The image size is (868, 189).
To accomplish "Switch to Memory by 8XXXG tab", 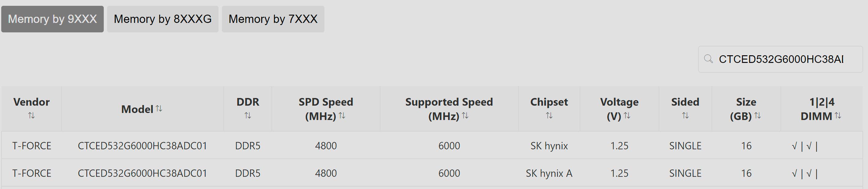I will [x=163, y=19].
